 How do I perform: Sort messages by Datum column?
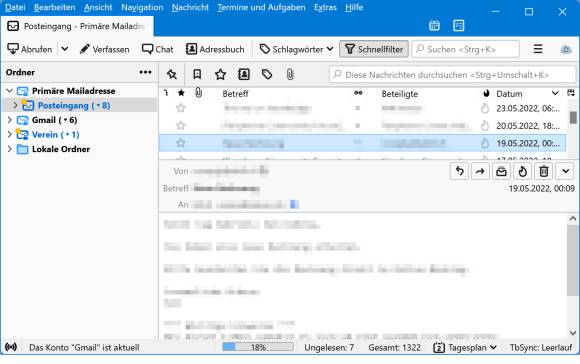509,94
